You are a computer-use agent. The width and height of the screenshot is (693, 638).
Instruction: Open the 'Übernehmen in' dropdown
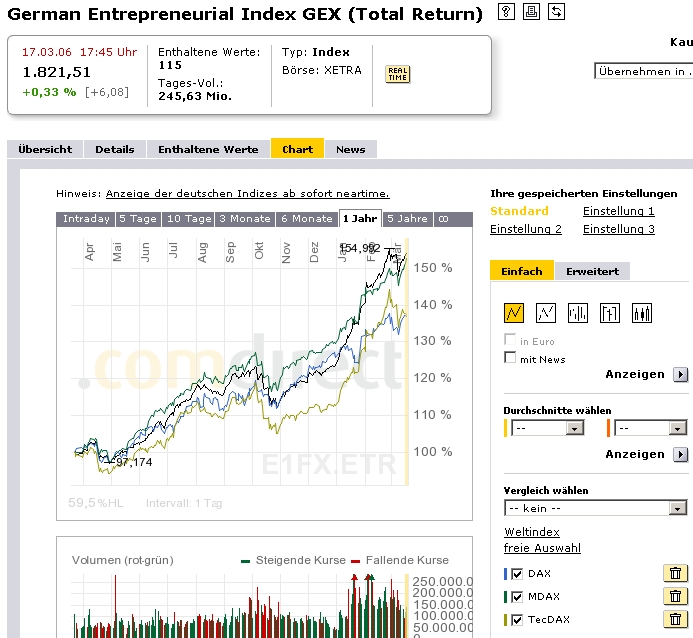(x=644, y=72)
